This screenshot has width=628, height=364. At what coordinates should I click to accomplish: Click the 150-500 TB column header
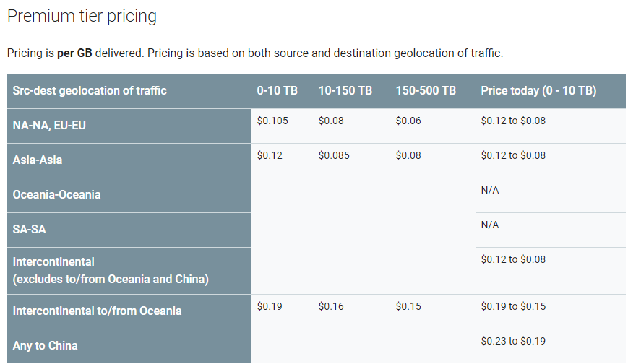tap(426, 91)
